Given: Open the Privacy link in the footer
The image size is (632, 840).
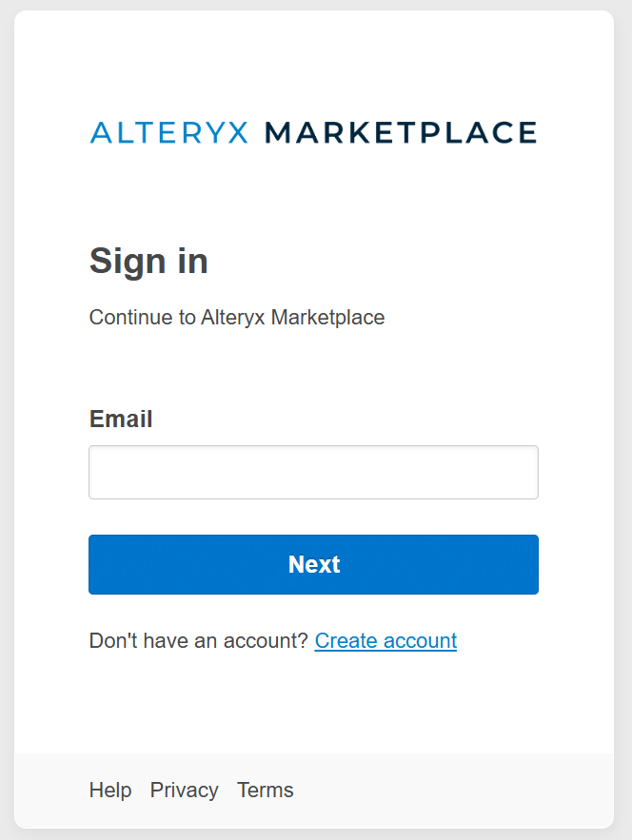Looking at the screenshot, I should (x=184, y=790).
